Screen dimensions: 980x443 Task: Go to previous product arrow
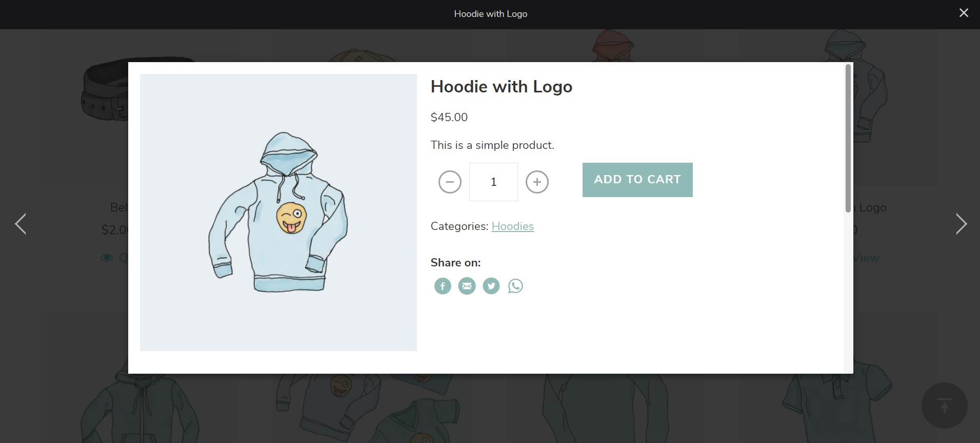tap(21, 224)
